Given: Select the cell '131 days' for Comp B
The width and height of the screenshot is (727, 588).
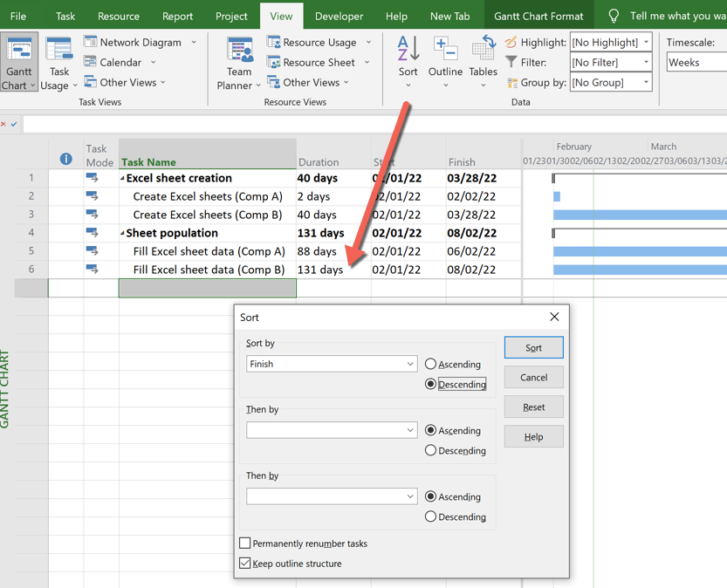Looking at the screenshot, I should coord(333,270).
